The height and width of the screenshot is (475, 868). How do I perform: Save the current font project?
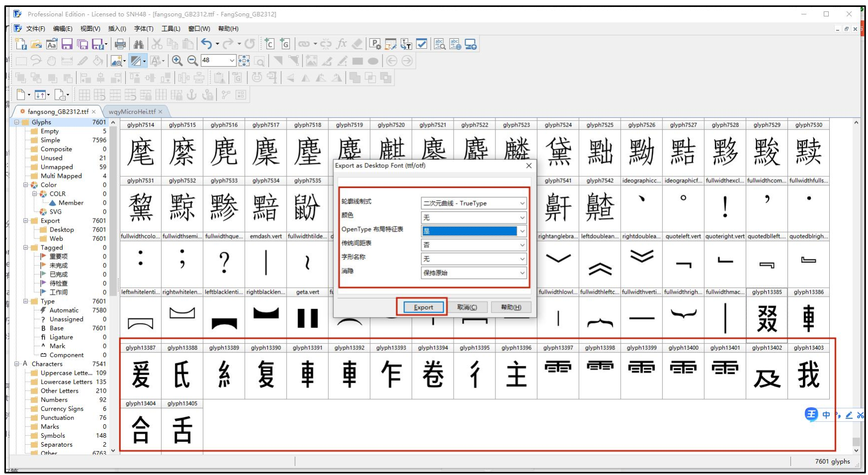click(x=66, y=44)
